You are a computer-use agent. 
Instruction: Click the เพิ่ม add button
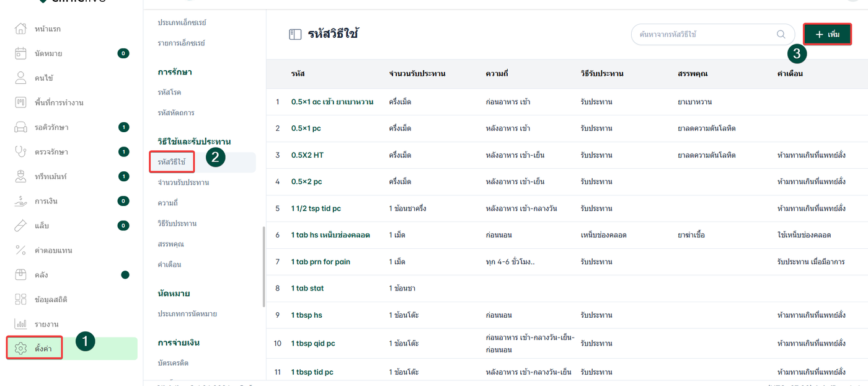(827, 34)
